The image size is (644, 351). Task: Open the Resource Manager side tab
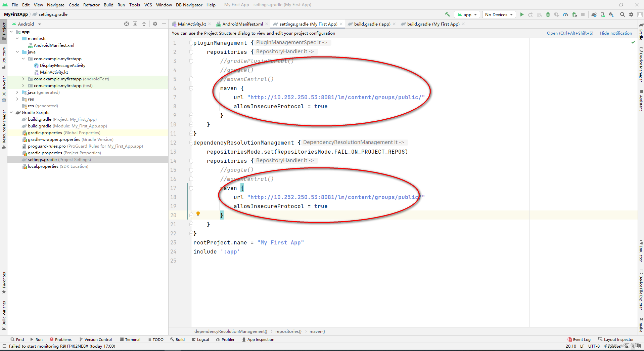[4, 129]
